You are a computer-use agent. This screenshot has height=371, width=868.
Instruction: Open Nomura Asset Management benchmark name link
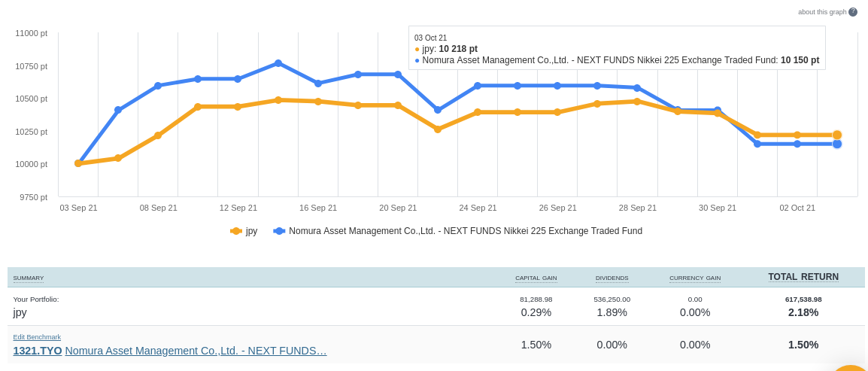(x=196, y=351)
